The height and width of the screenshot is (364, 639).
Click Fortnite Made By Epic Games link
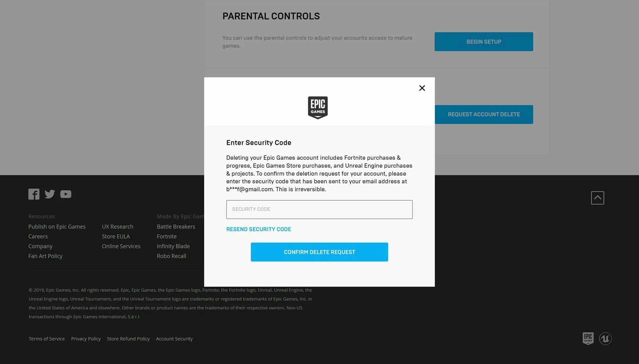(x=167, y=236)
